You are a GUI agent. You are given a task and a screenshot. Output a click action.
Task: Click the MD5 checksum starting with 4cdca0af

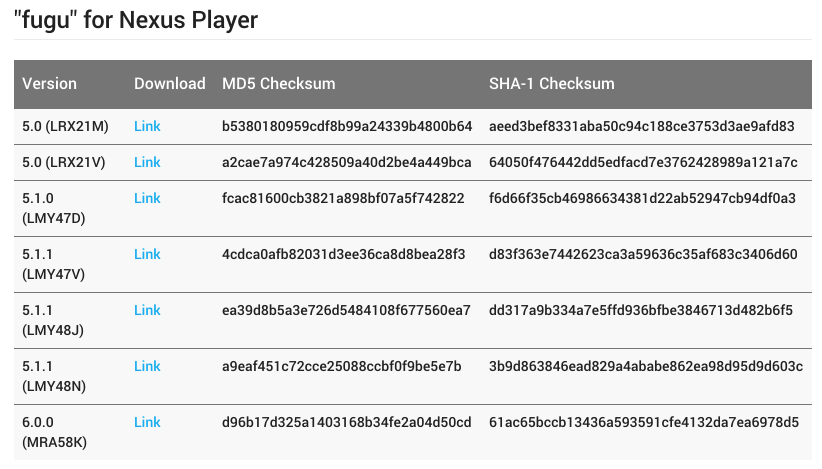pyautogui.click(x=343, y=254)
